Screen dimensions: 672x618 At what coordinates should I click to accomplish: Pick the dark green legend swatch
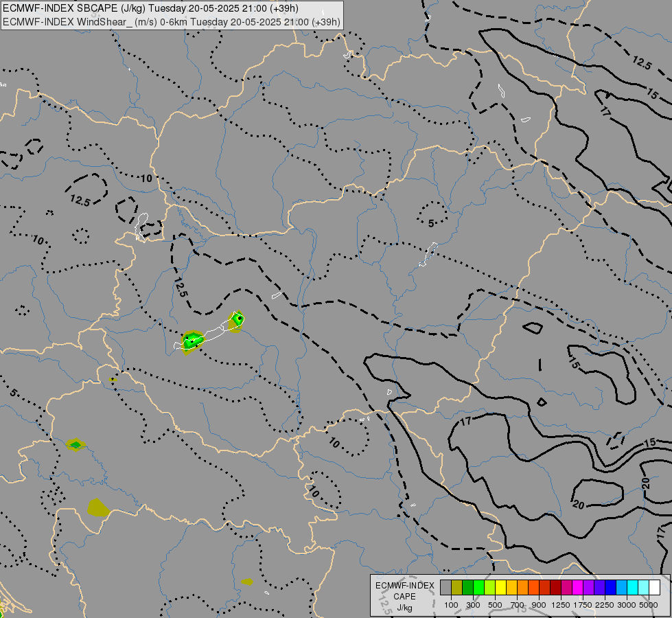coord(467,587)
